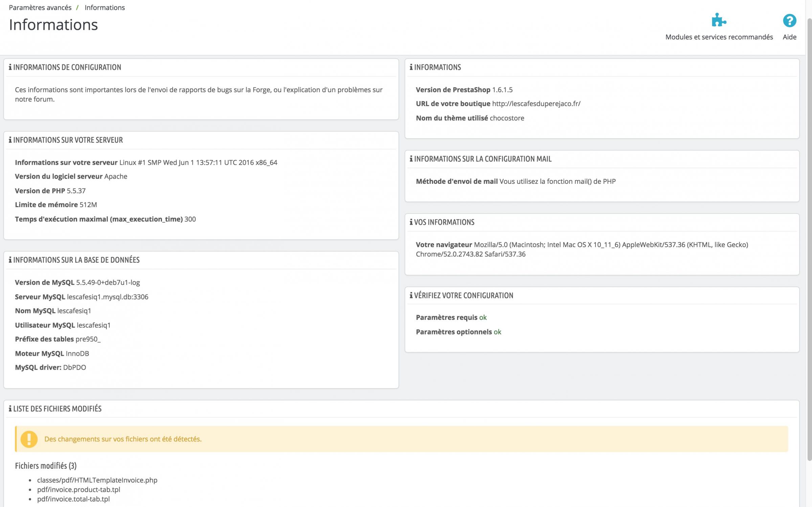This screenshot has height=507, width=812.
Task: Click server software value Apache
Action: pyautogui.click(x=116, y=176)
